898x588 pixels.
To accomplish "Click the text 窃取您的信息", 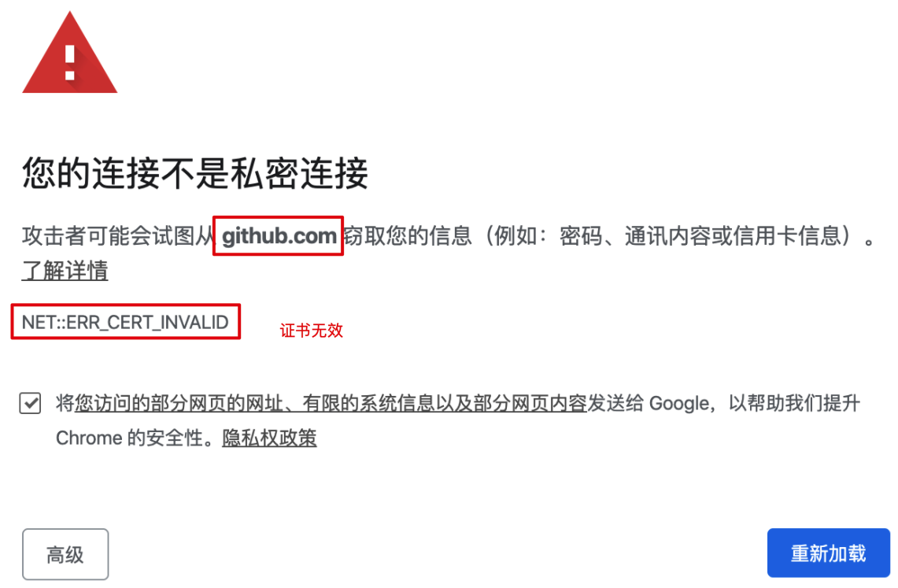I will pos(407,236).
